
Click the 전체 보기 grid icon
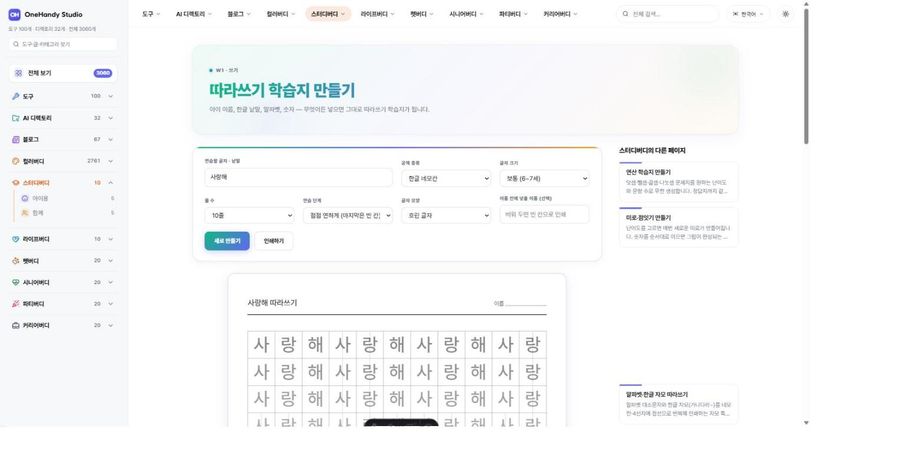coord(18,73)
